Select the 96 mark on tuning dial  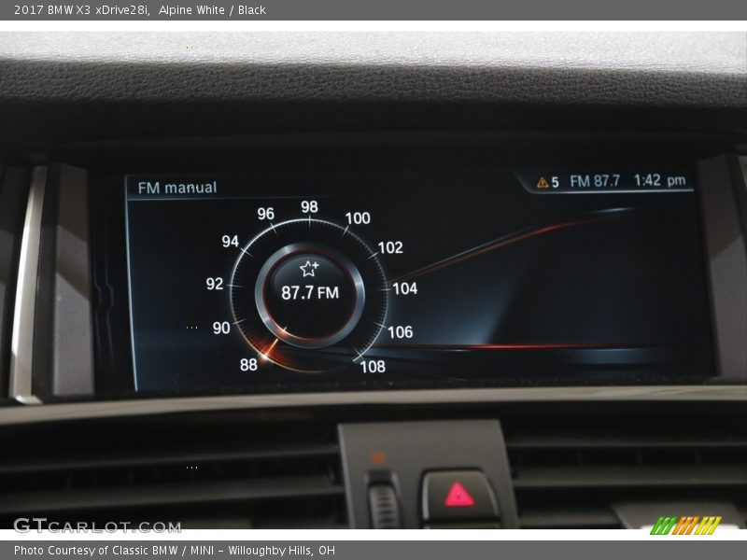click(x=265, y=214)
